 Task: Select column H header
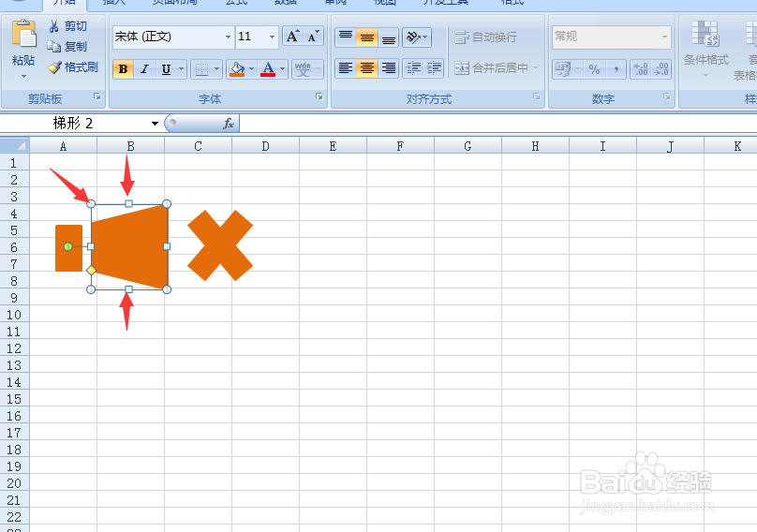[x=535, y=146]
